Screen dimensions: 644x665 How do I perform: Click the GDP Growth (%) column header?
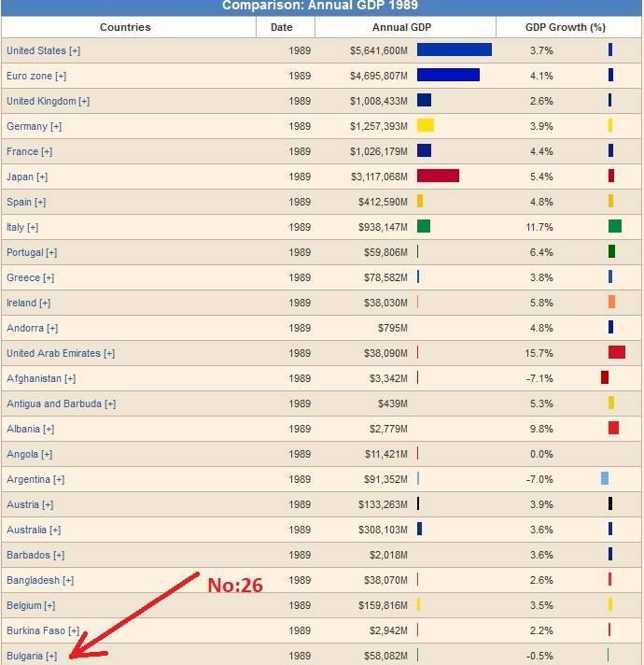[566, 27]
